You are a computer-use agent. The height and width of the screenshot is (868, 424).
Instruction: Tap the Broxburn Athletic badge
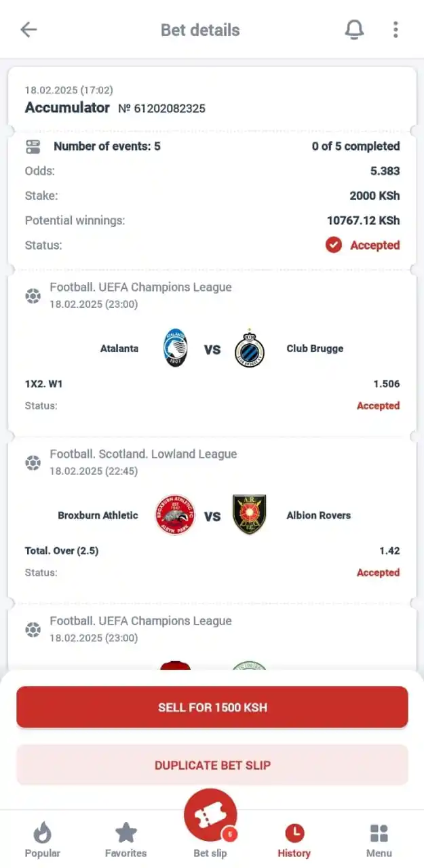(175, 515)
